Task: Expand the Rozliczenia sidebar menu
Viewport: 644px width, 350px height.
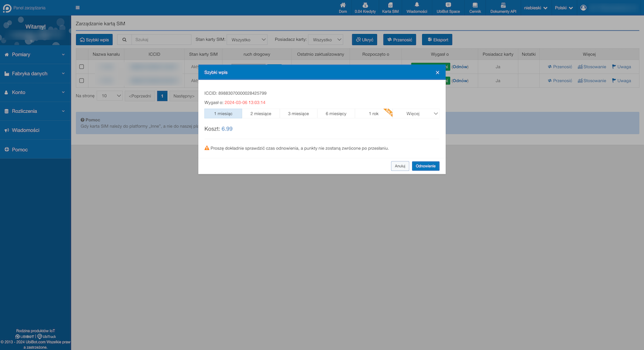Action: click(35, 111)
